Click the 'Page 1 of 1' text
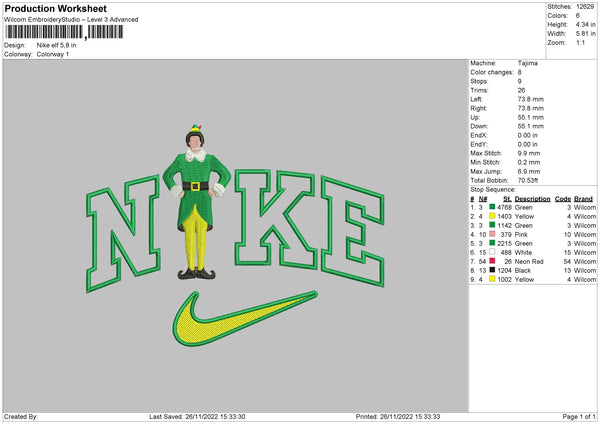The image size is (600, 424). [579, 416]
